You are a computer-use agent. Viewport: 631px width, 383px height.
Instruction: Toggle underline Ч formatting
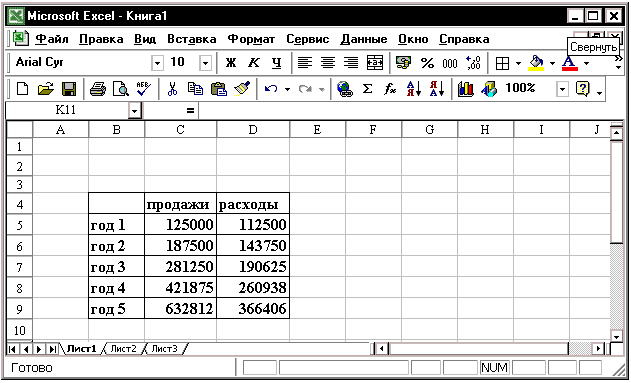tap(276, 63)
